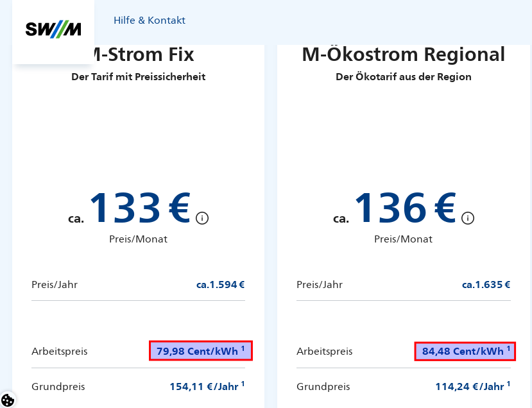Click footnote 1 next to 154,11 €/Jahr Grundpreis
The width and height of the screenshot is (532, 408).
(x=243, y=383)
